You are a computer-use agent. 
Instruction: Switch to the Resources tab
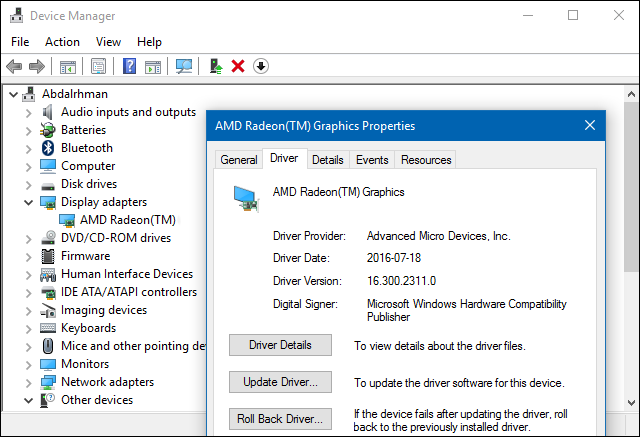426,160
